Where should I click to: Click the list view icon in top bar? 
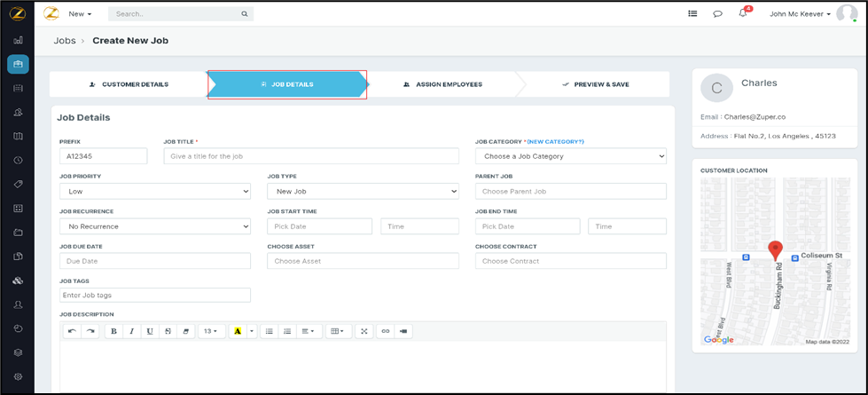(692, 14)
